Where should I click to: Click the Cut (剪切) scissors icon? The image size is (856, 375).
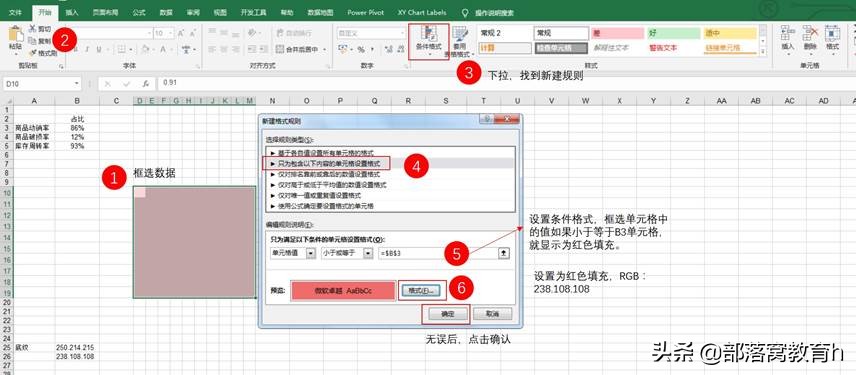[32, 29]
